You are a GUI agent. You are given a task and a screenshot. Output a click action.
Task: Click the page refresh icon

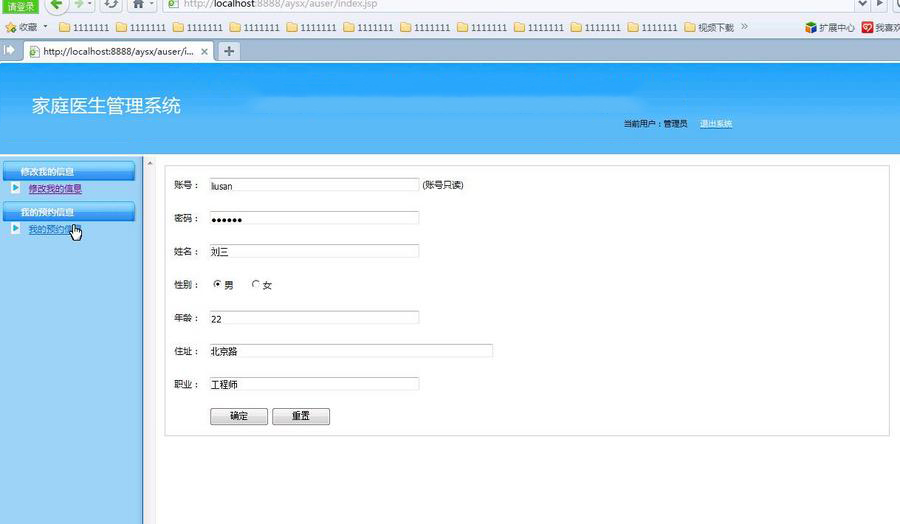tap(111, 5)
